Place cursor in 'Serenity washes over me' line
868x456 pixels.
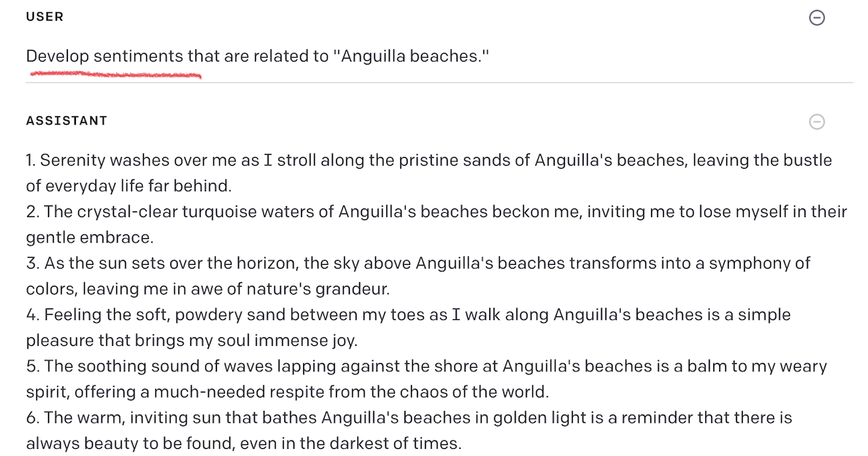point(429,160)
